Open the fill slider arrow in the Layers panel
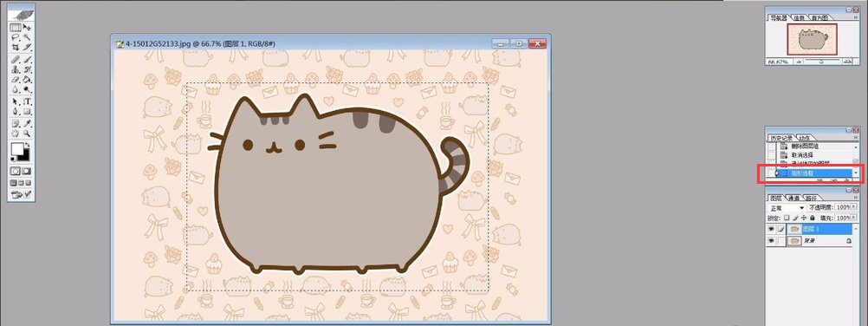The height and width of the screenshot is (326, 868). [853, 218]
